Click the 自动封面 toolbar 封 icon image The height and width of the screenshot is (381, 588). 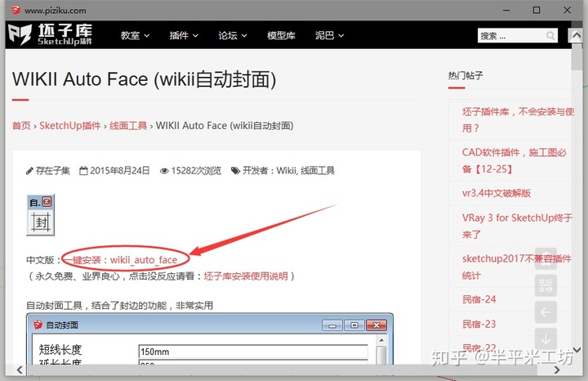click(x=41, y=215)
